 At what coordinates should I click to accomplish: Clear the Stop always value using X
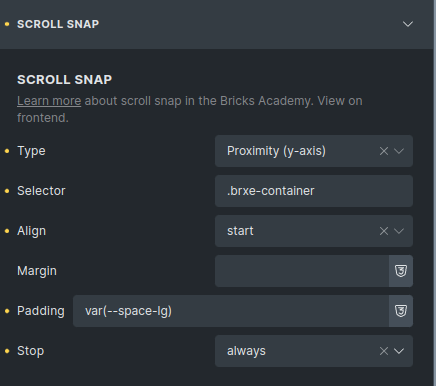click(x=384, y=351)
